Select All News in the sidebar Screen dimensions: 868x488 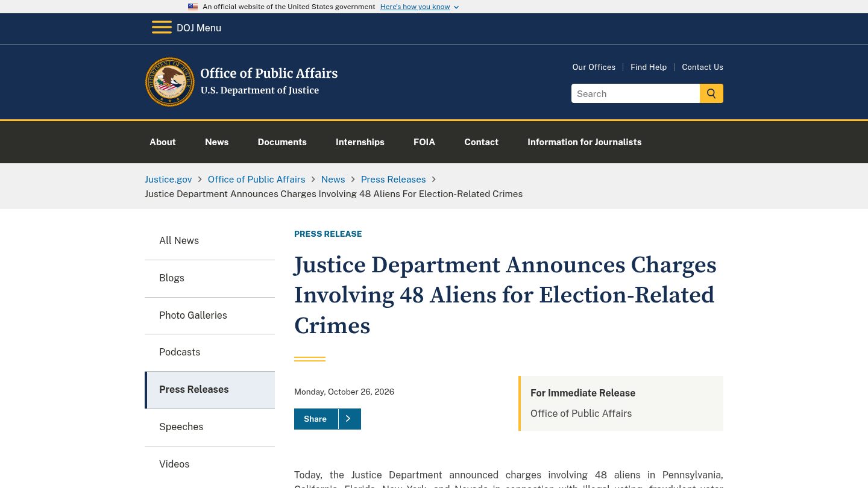point(210,241)
